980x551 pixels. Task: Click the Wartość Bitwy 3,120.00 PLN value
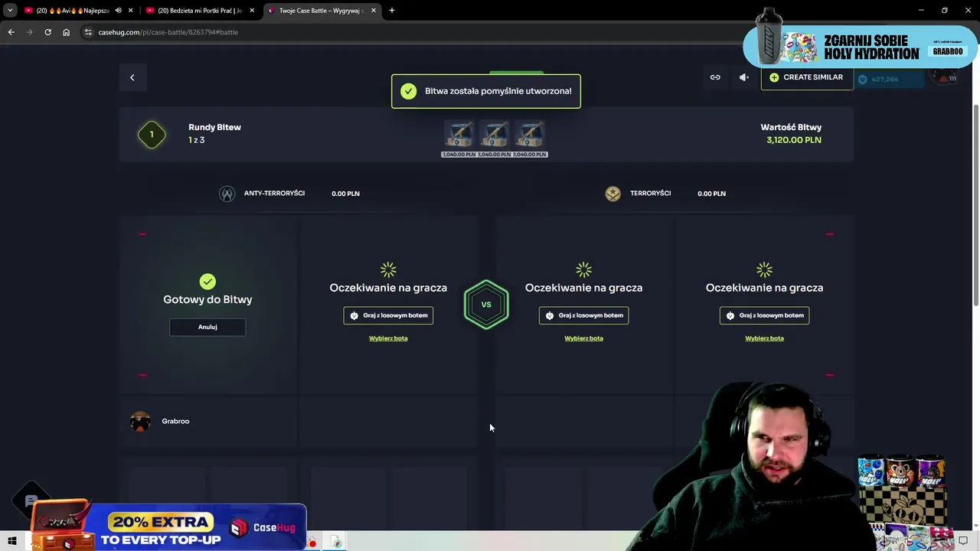pyautogui.click(x=794, y=140)
